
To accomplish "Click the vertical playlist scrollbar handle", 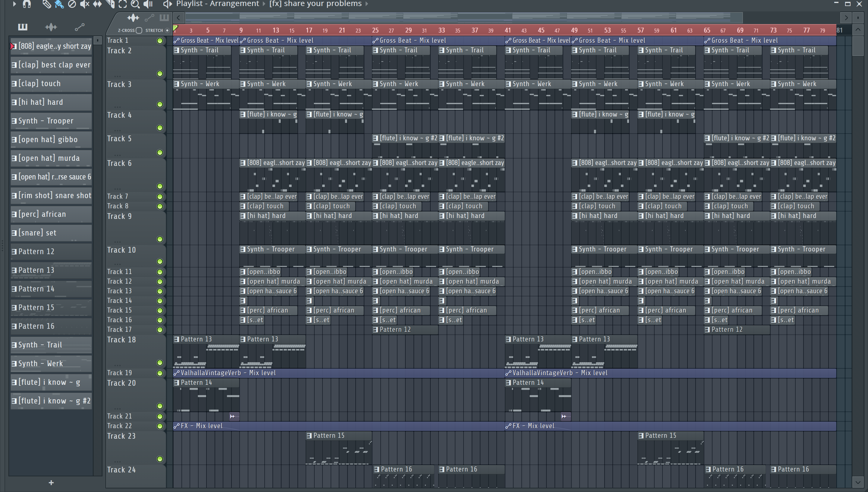I will click(x=858, y=46).
